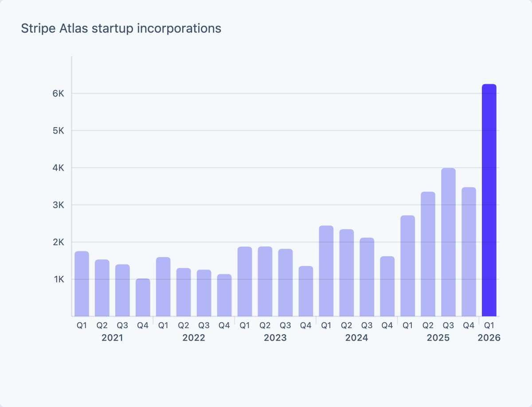Click the Q2 2022 bar

(x=184, y=292)
